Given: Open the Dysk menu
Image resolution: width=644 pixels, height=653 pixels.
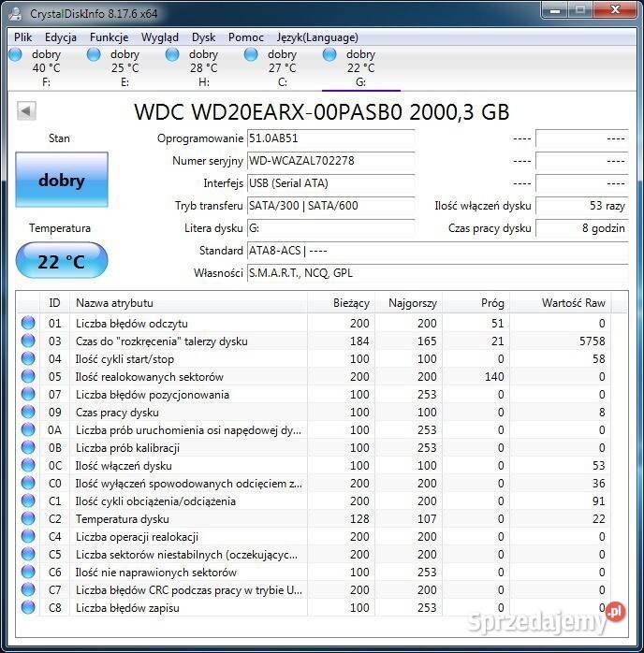Looking at the screenshot, I should pos(203,37).
